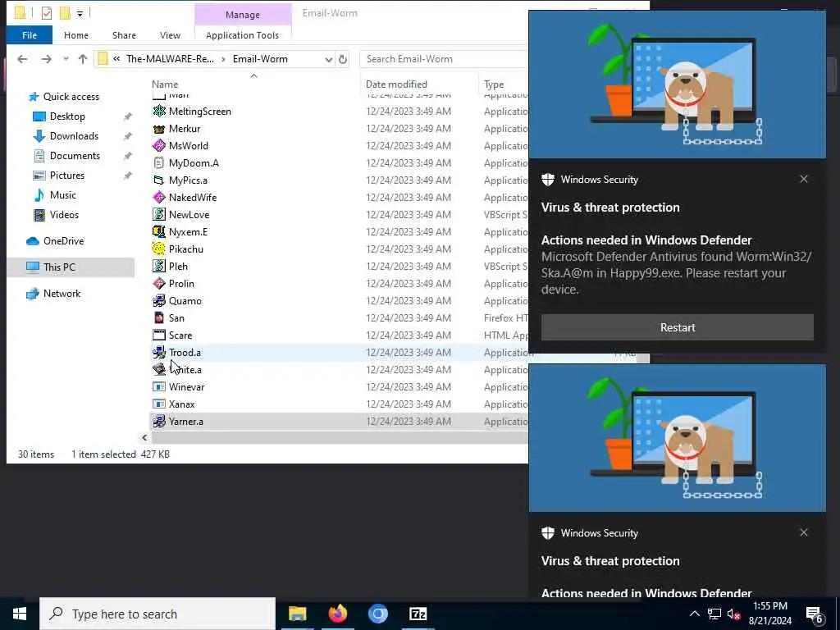This screenshot has width=840, height=630.
Task: Click the Type column header
Action: [494, 84]
